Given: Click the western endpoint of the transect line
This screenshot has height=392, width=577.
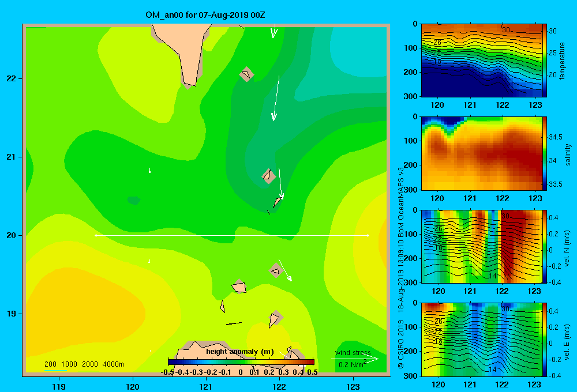Looking at the screenshot, I should pyautogui.click(x=96, y=235).
